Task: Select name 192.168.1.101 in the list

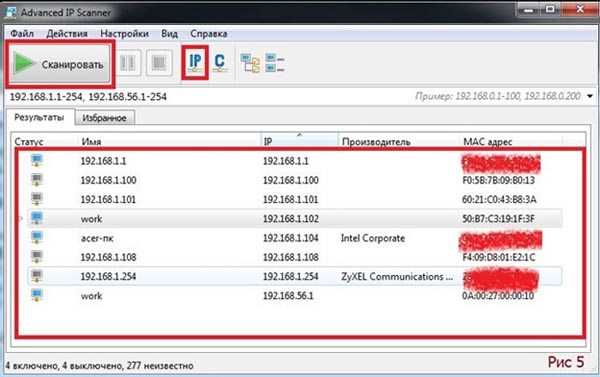Action: (x=108, y=199)
